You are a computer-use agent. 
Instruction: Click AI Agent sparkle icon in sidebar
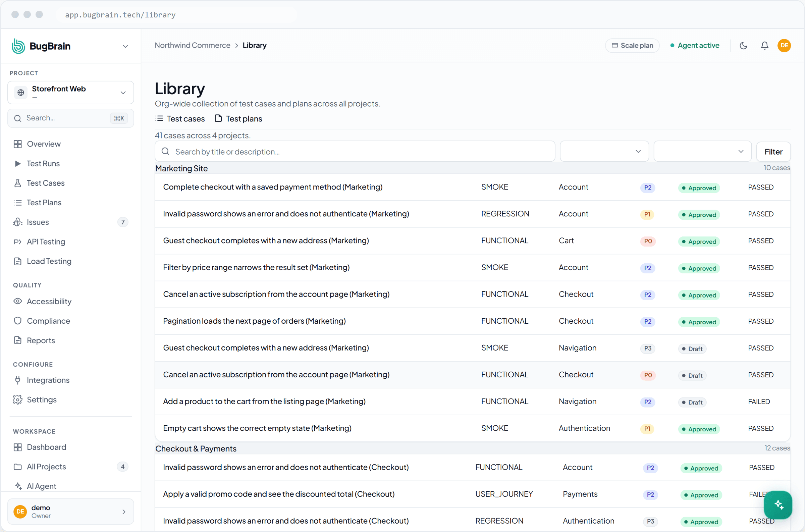(18, 486)
